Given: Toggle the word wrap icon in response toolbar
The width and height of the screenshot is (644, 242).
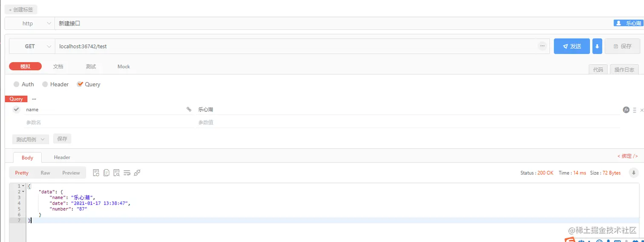Looking at the screenshot, I should pos(127,173).
